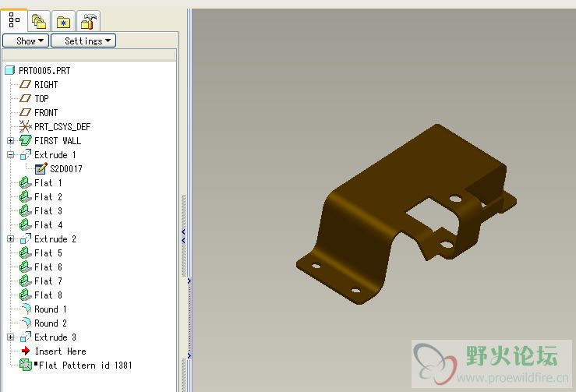
Task: Select the TOP plane label
Action: (x=41, y=99)
